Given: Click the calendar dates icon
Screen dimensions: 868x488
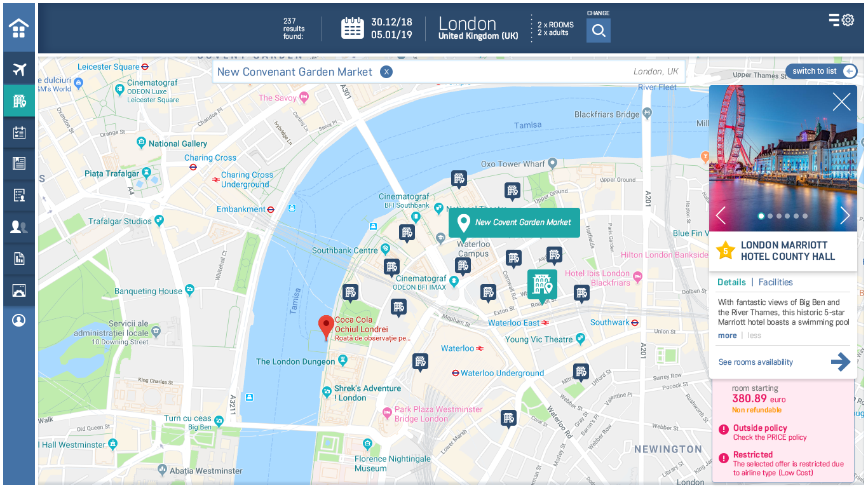Looking at the screenshot, I should pos(353,28).
